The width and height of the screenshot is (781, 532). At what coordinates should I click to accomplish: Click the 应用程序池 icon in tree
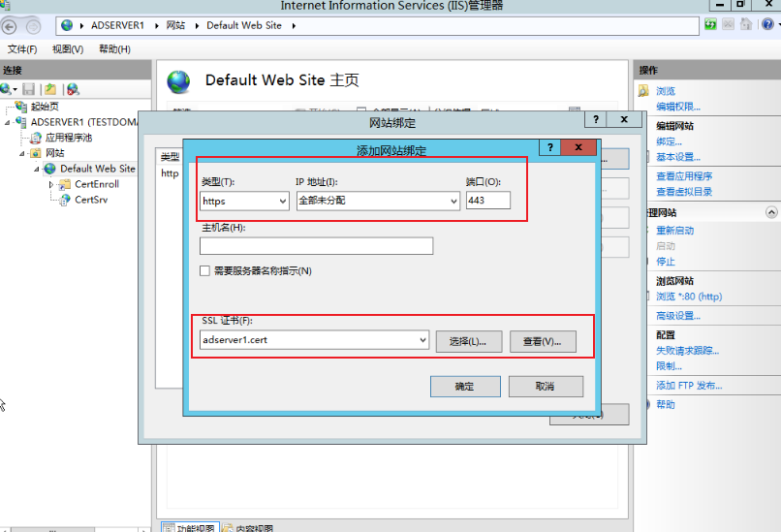35,138
